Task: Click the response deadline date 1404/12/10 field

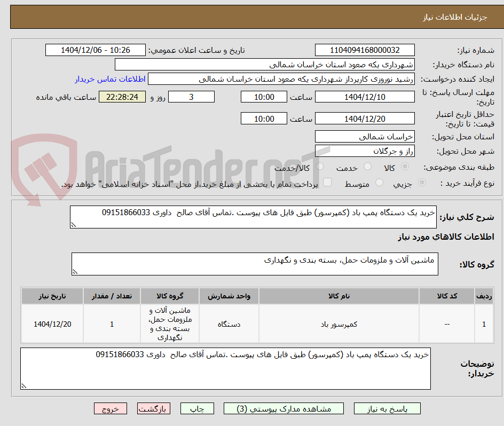Action: click(365, 97)
